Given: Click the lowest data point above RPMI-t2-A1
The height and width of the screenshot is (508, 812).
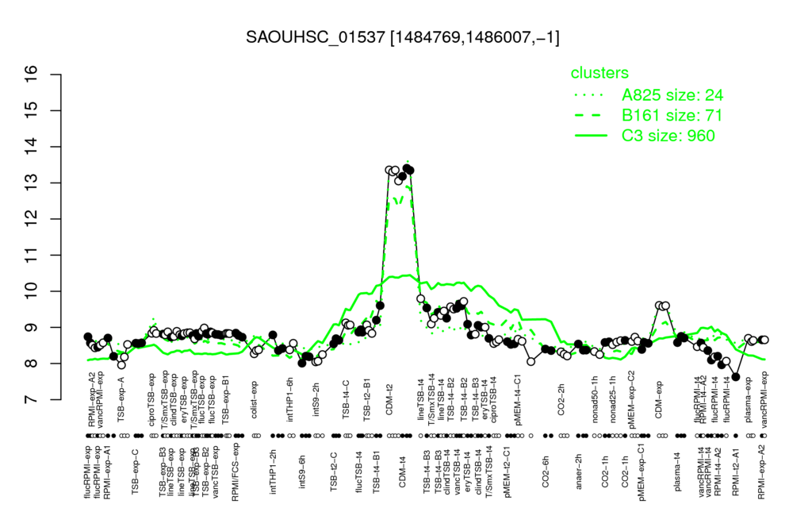Looking at the screenshot, I should 736,377.
